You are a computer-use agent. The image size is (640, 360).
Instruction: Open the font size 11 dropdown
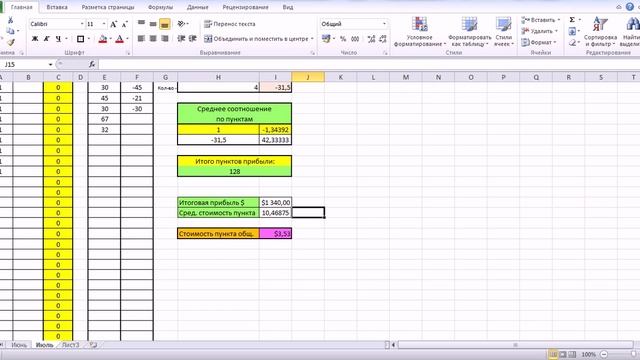click(x=104, y=24)
